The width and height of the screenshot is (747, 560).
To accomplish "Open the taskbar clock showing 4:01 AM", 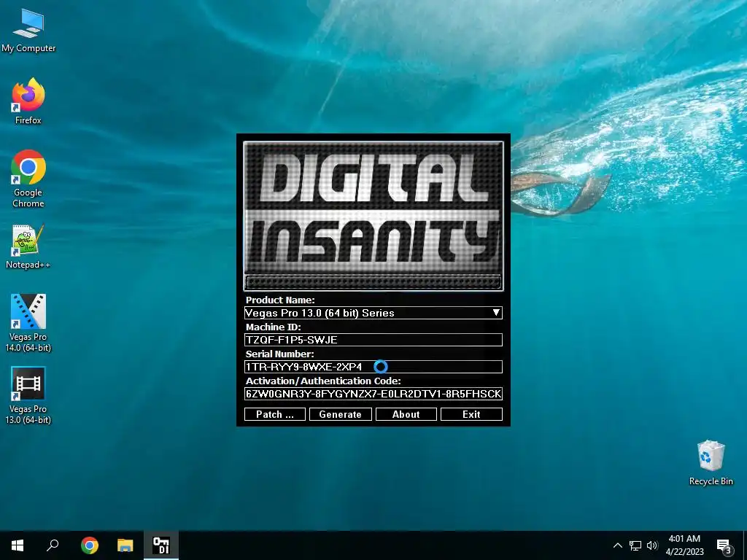I will [x=684, y=545].
